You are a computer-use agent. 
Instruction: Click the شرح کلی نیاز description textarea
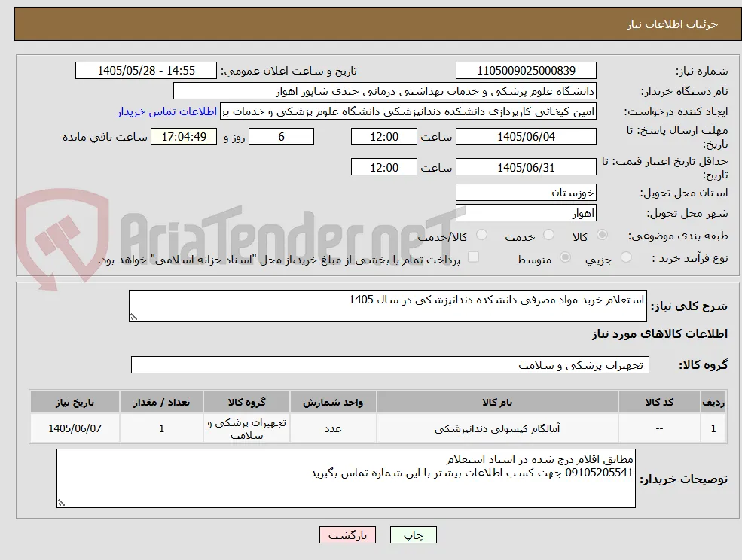(x=387, y=306)
